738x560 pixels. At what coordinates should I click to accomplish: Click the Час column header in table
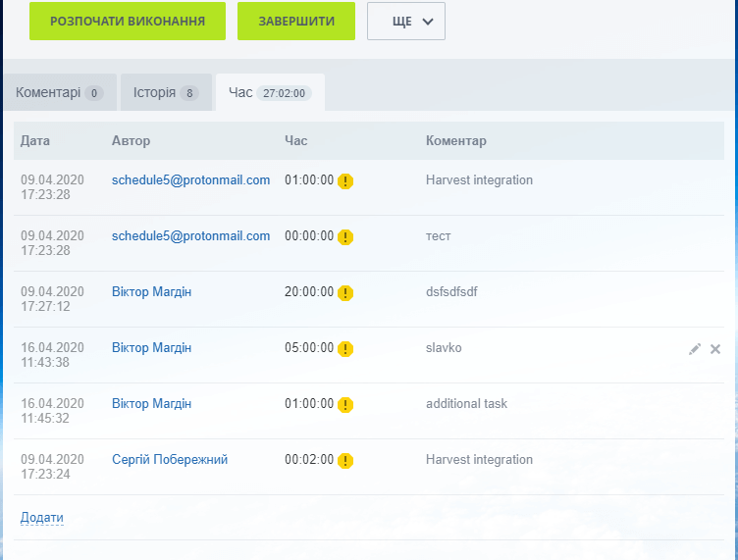295,140
